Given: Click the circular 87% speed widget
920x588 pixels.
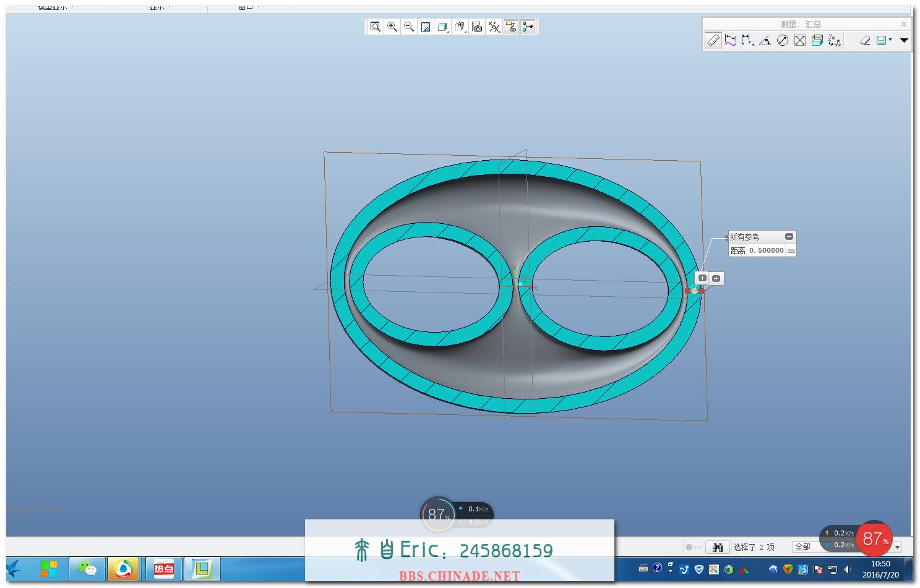Looking at the screenshot, I should coord(438,514).
